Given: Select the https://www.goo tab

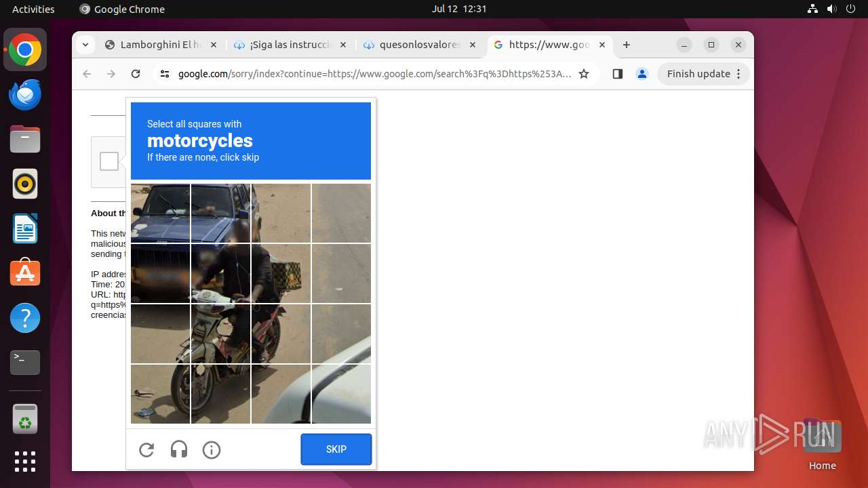Looking at the screenshot, I should [549, 45].
